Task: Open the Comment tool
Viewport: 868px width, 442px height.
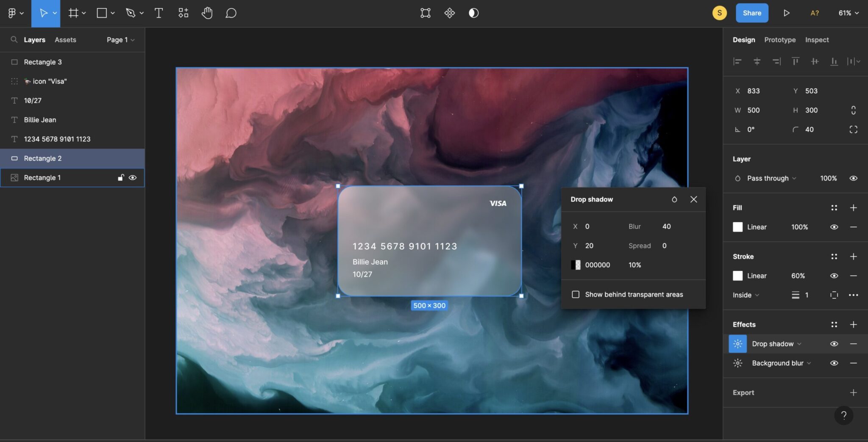Action: 230,13
